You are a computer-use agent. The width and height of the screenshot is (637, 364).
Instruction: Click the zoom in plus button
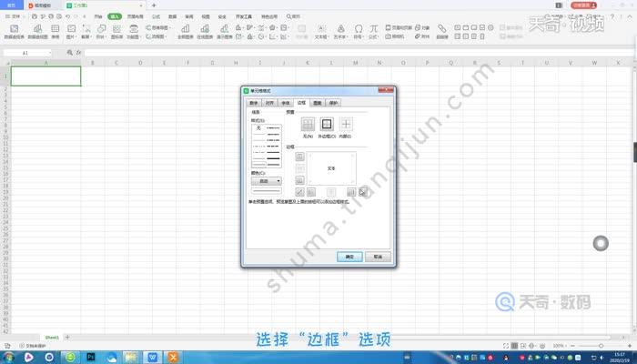click(630, 346)
